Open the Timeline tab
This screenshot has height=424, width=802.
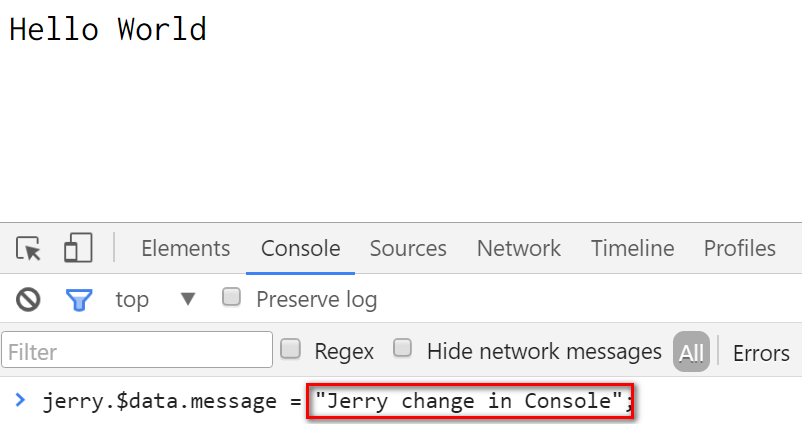tap(633, 249)
